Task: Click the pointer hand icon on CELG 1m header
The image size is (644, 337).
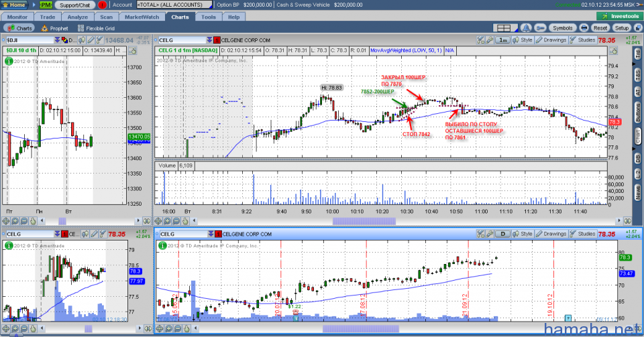Action: pos(613,51)
